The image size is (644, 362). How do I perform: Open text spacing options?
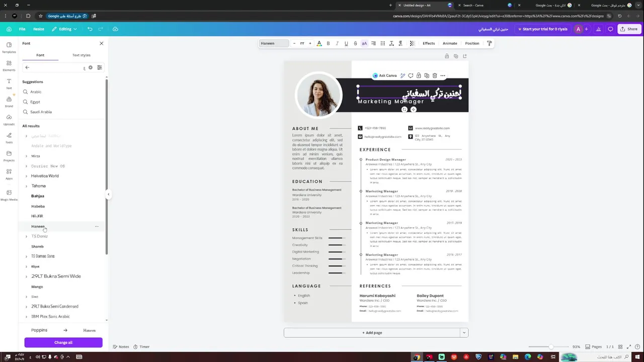pyautogui.click(x=391, y=43)
